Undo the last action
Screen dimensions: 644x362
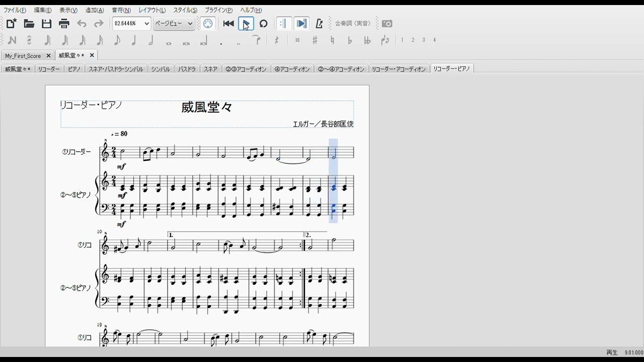click(x=82, y=24)
